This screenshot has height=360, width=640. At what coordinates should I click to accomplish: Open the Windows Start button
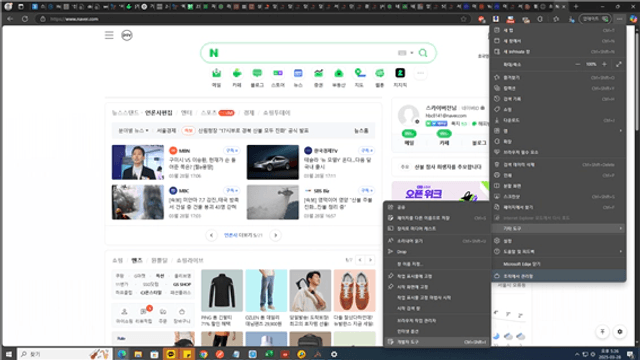(x=8, y=354)
